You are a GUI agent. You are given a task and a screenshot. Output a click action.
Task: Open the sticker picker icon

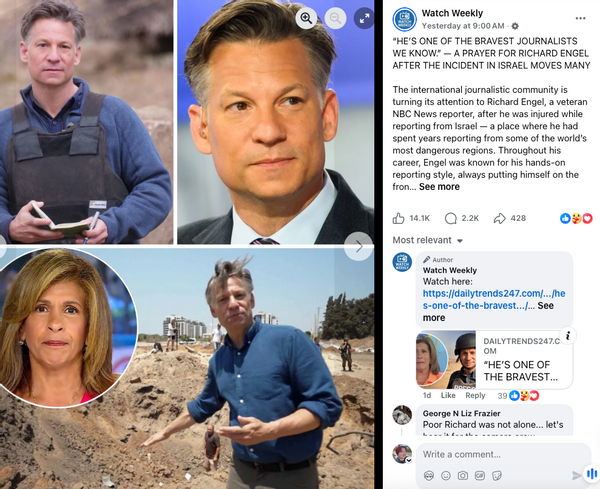pos(497,476)
